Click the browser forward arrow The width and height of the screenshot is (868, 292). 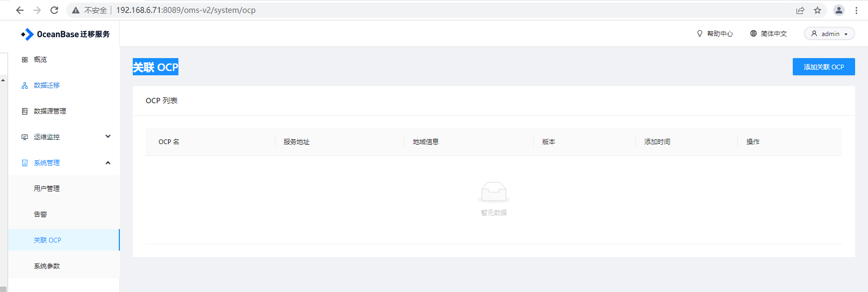[37, 10]
